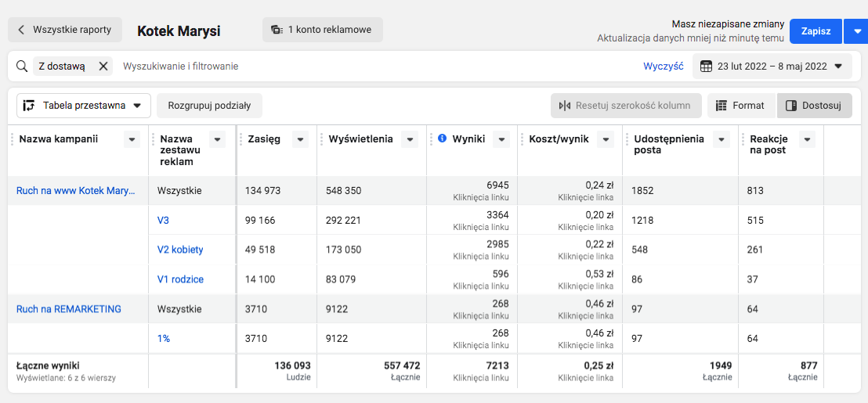Open the Dostosuj customization panel
The width and height of the screenshot is (868, 403).
[814, 106]
